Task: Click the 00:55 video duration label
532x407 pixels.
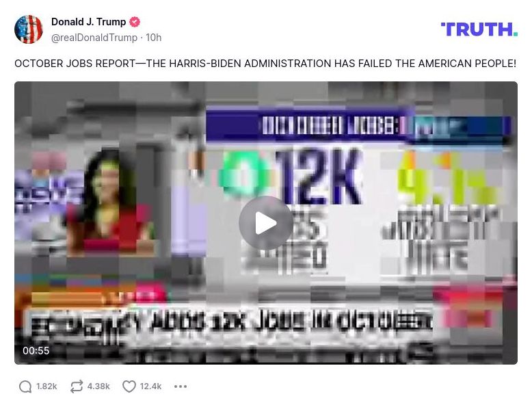Action: pyautogui.click(x=36, y=351)
